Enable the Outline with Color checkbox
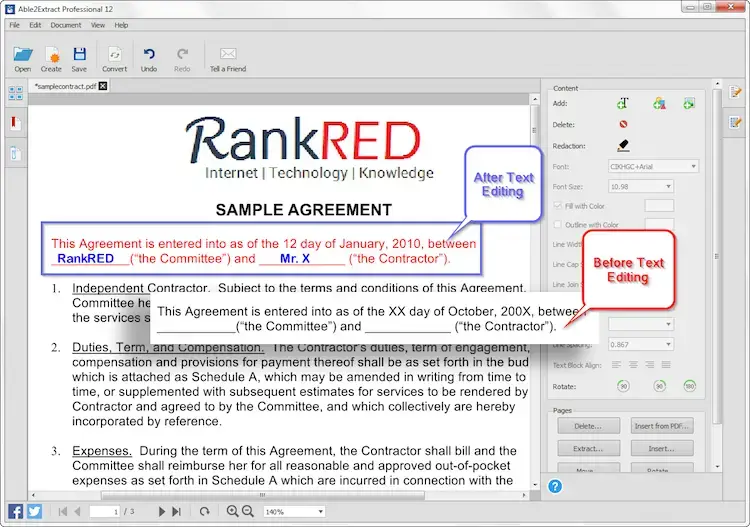Image resolution: width=750 pixels, height=527 pixels. pyautogui.click(x=558, y=224)
